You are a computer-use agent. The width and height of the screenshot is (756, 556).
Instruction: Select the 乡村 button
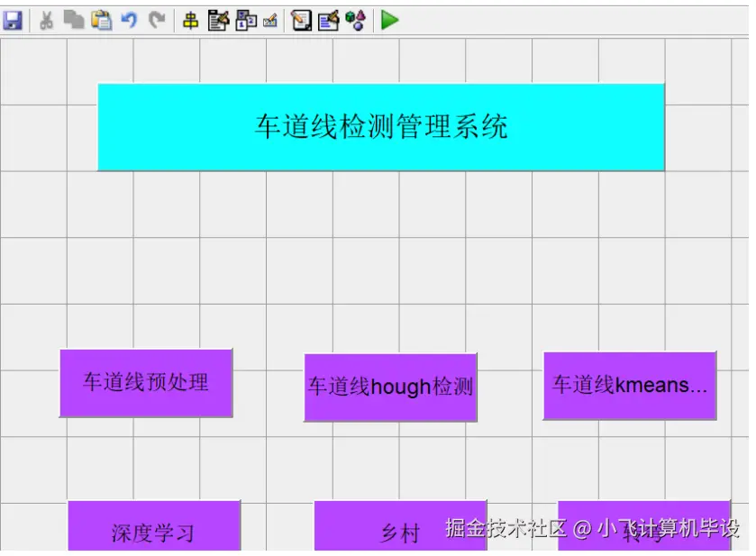(x=400, y=526)
